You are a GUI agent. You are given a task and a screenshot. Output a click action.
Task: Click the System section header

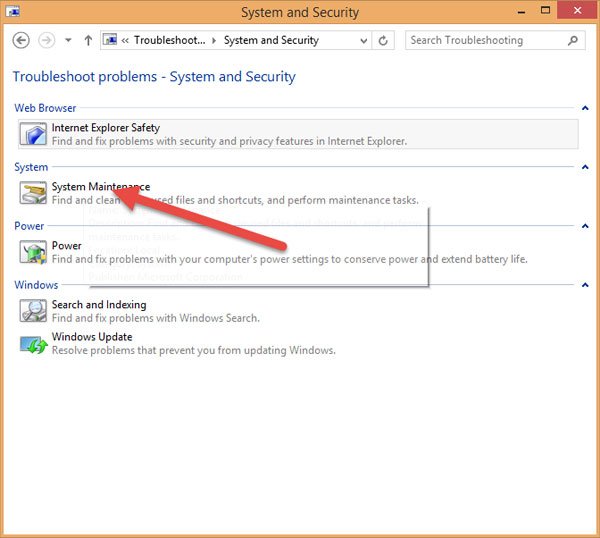(x=31, y=167)
